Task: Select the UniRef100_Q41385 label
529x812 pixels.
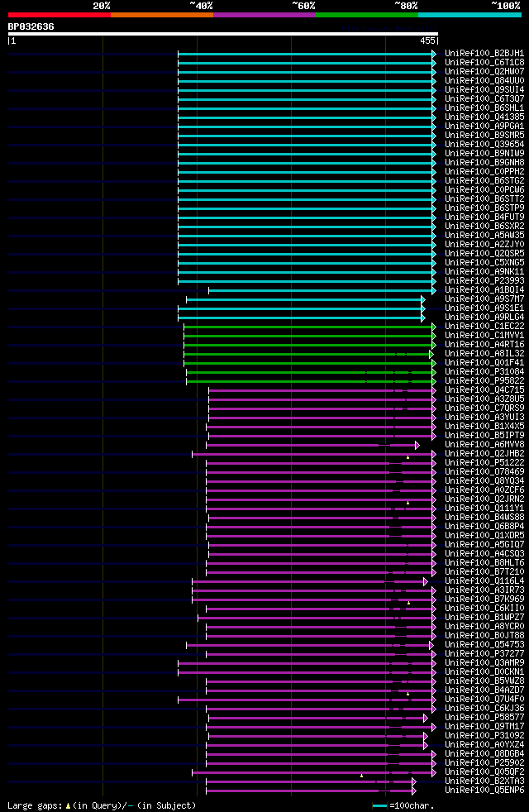Action: [484, 117]
